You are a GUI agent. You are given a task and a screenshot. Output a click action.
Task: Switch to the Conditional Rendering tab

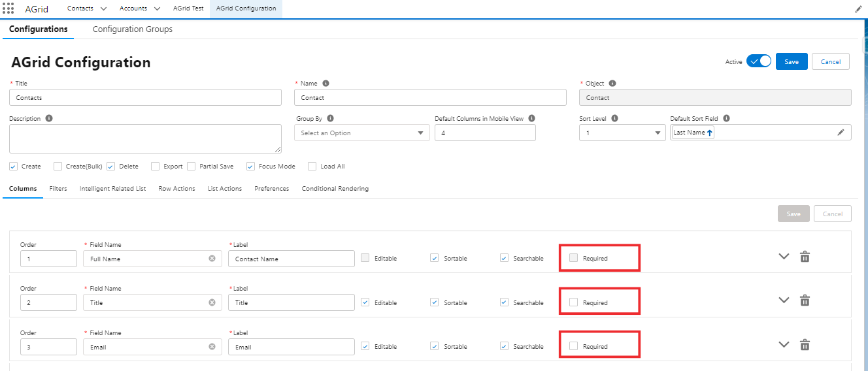point(335,189)
